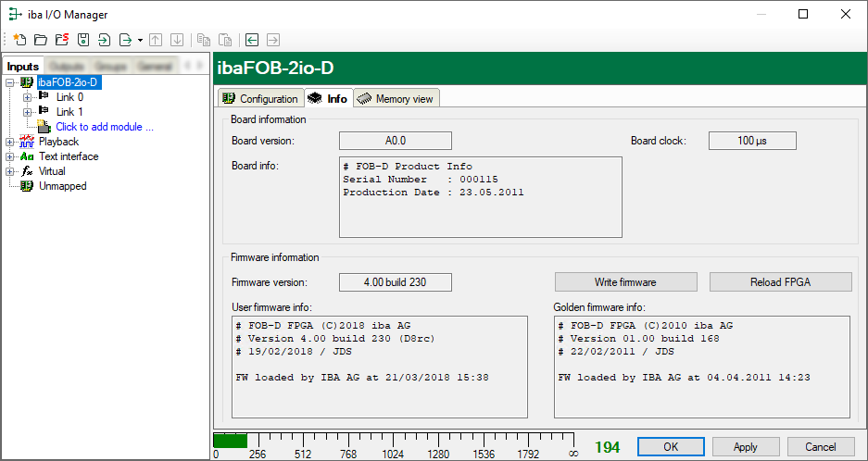Click the back arrow toolbar icon
The height and width of the screenshot is (461, 868).
(x=251, y=40)
